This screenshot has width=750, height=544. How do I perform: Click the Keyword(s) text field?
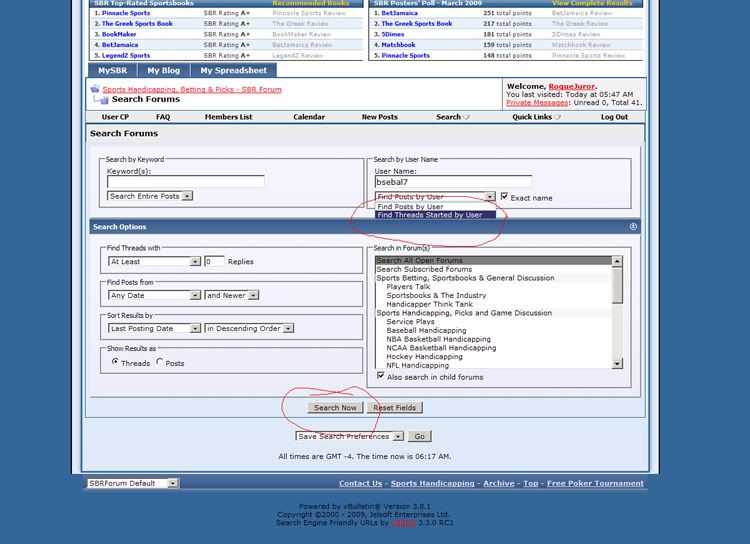185,182
